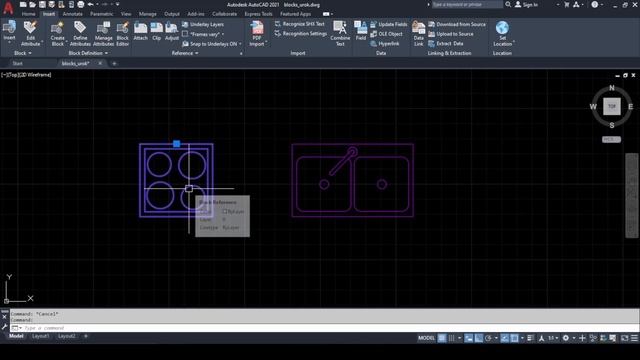Image resolution: width=640 pixels, height=360 pixels.
Task: Switch to the Home ribbon tab
Action: click(29, 14)
